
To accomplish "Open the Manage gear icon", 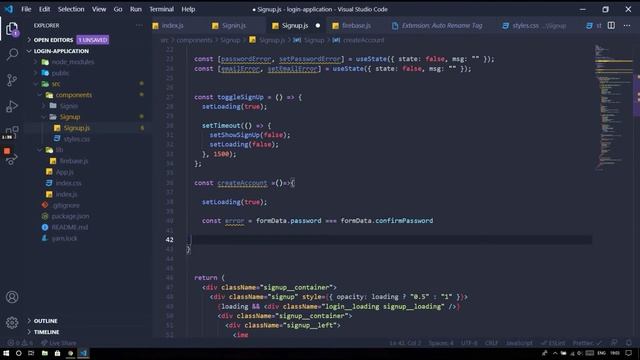I will 12,322.
